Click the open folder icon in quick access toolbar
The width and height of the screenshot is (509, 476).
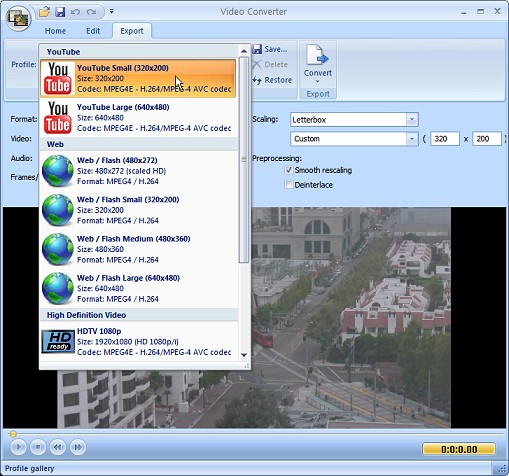pyautogui.click(x=44, y=12)
